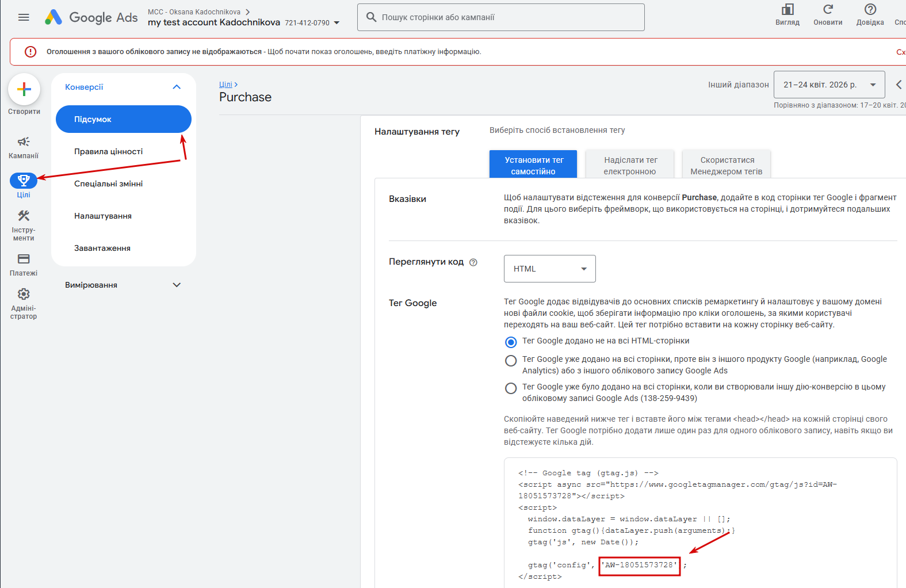Click the Цілі breadcrumb link
906x588 pixels.
225,84
